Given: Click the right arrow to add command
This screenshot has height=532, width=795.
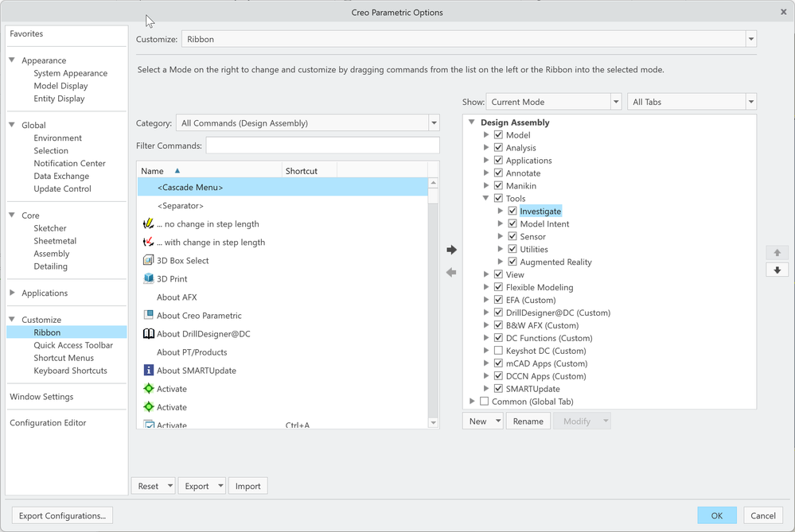Looking at the screenshot, I should click(x=451, y=250).
